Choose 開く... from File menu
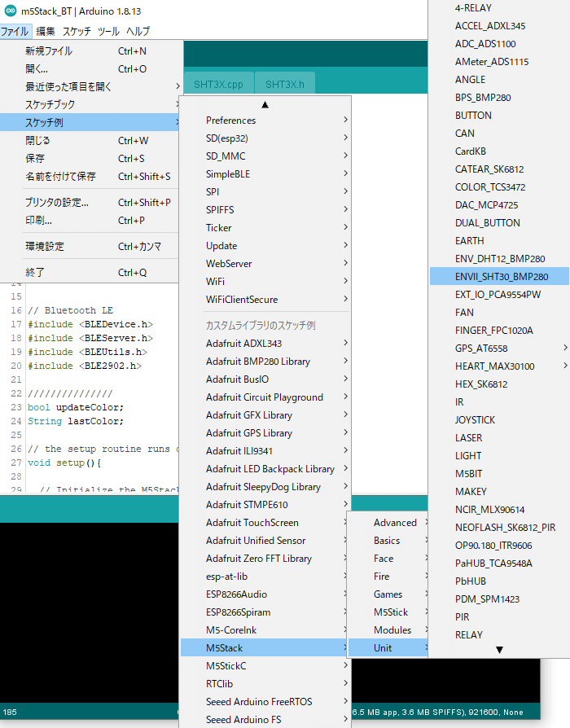 [89, 69]
